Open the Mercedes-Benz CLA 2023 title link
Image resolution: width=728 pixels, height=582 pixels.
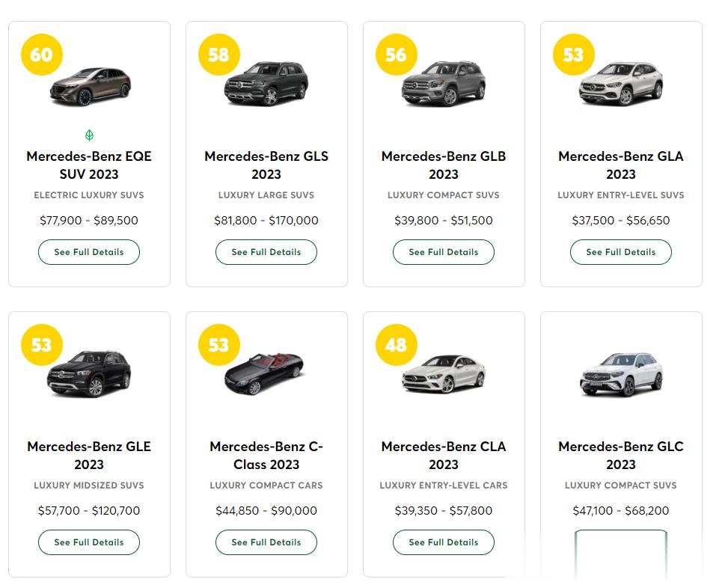coord(444,456)
